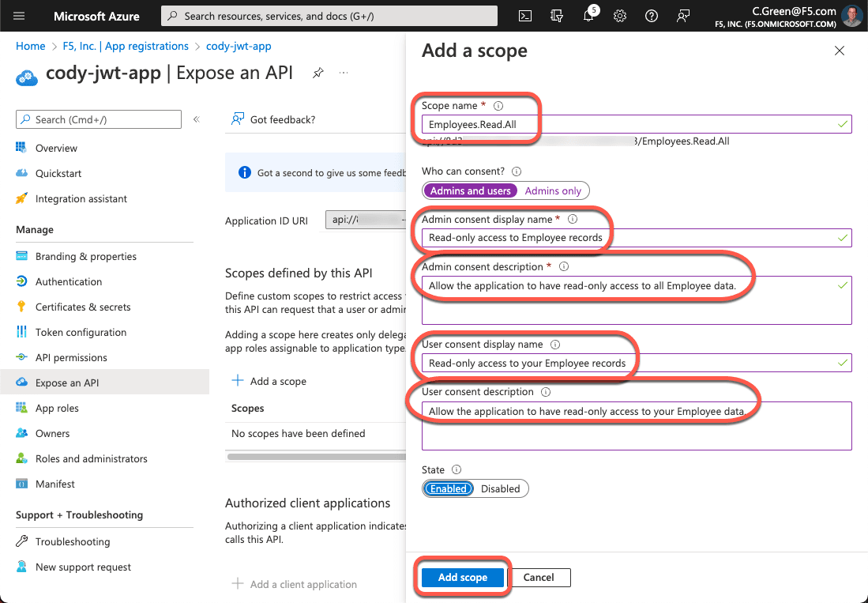
Task: Click the Cancel button
Action: click(x=539, y=577)
